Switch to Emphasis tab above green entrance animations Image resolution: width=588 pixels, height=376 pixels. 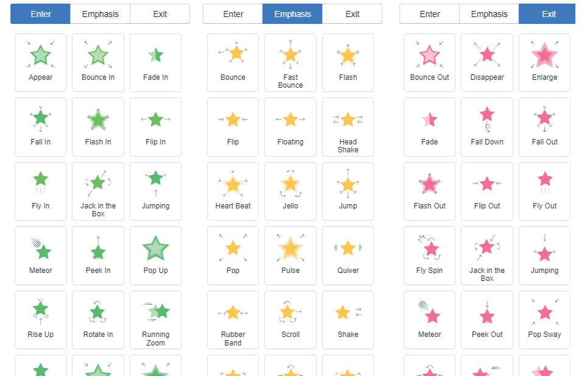(100, 14)
